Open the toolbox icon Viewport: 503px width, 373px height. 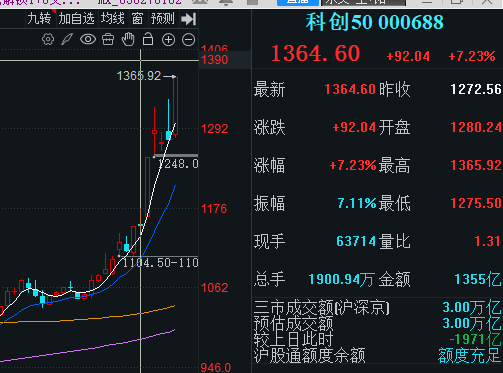[108, 40]
